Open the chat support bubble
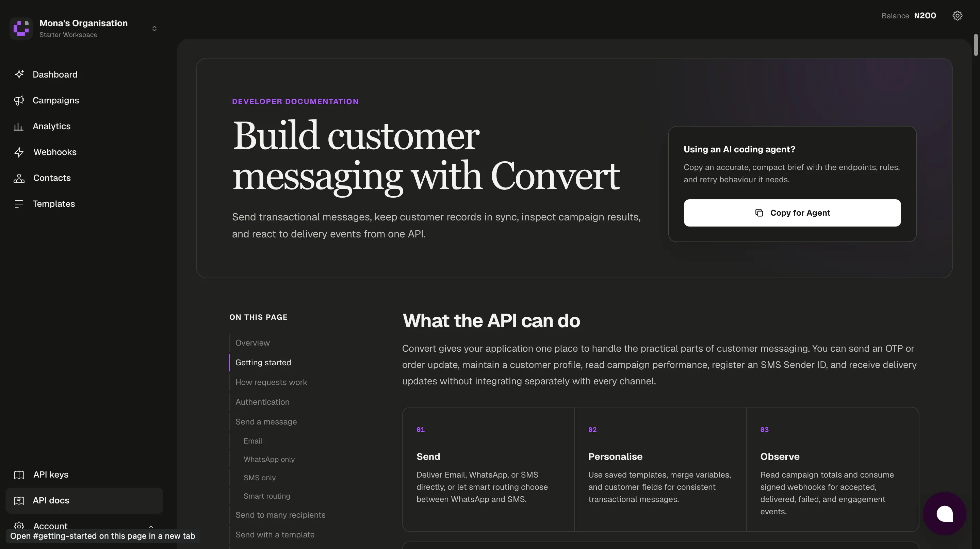This screenshot has width=980, height=549. click(944, 514)
